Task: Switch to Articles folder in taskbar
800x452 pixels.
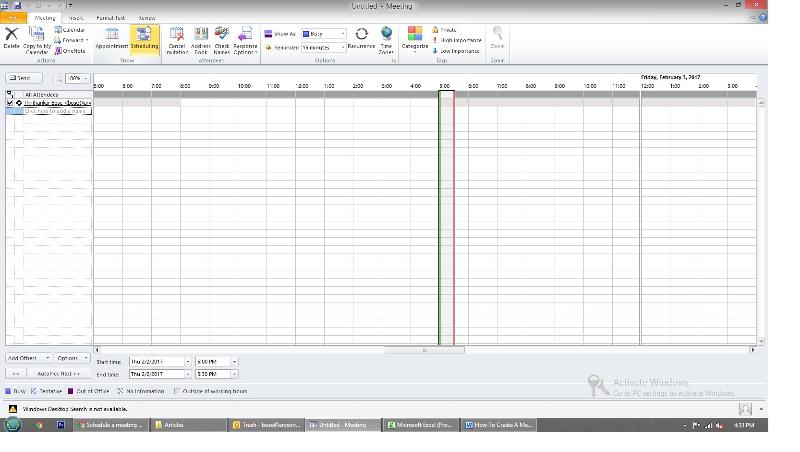Action: click(188, 424)
